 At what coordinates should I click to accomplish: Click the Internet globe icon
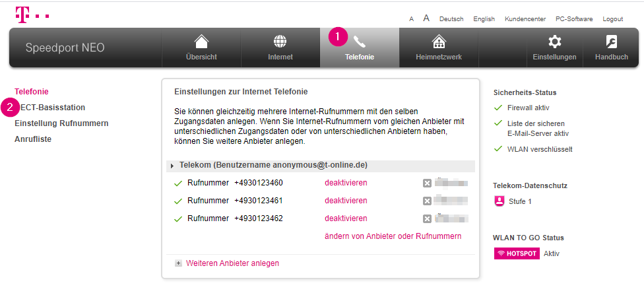point(280,42)
